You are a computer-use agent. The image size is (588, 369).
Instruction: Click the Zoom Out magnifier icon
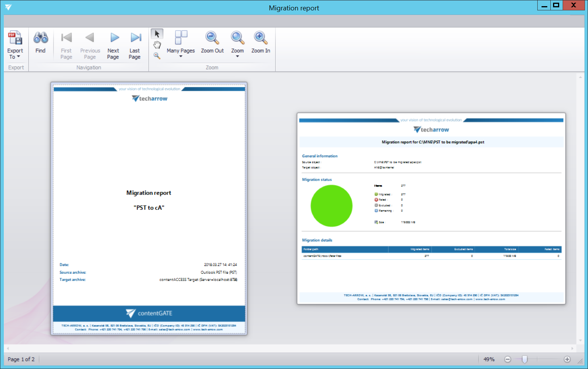pyautogui.click(x=212, y=38)
